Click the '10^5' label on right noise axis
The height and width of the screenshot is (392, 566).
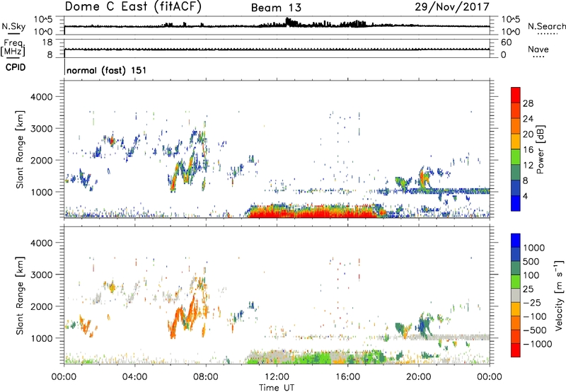pos(511,19)
